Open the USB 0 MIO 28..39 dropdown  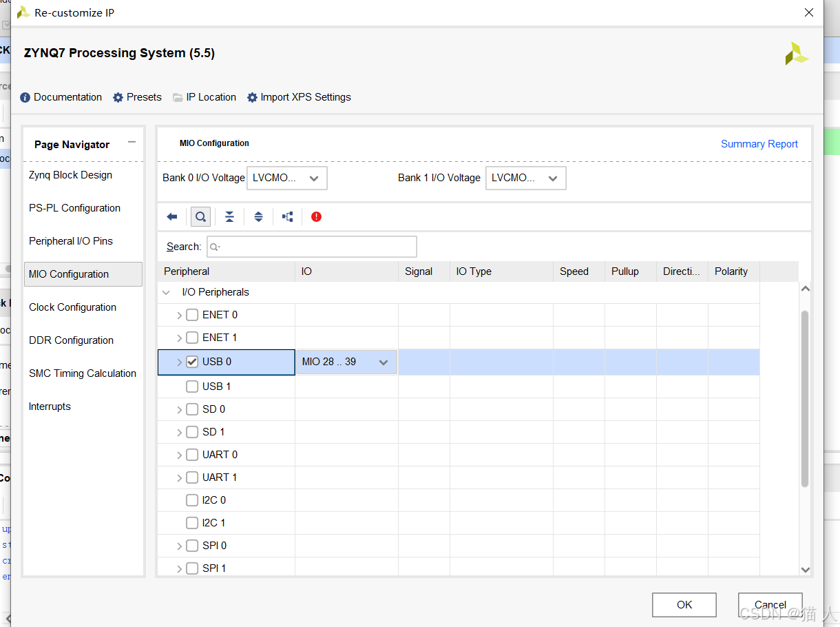click(x=346, y=362)
